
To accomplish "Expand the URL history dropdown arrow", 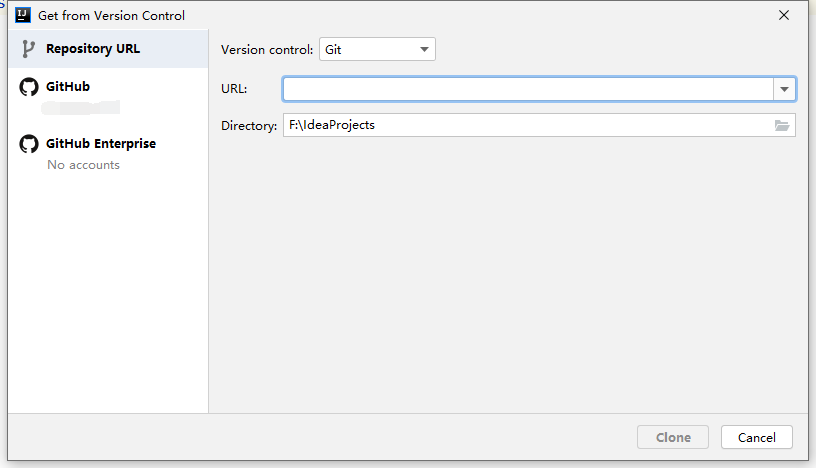I will (784, 89).
